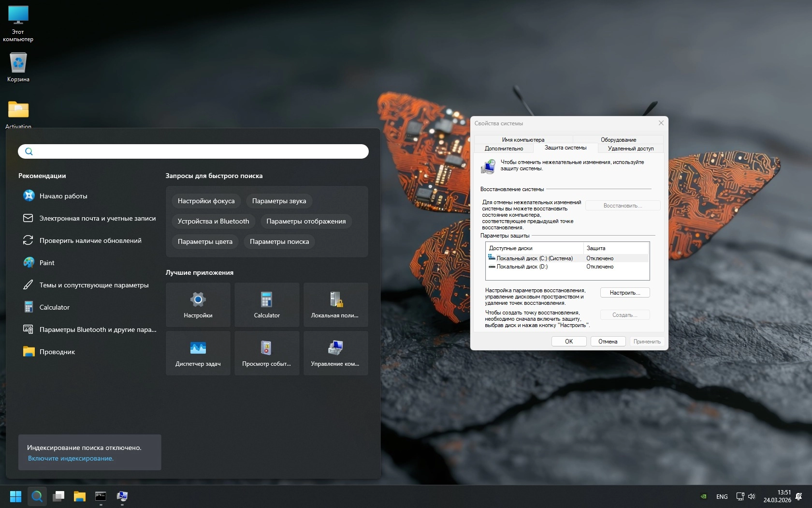812x508 pixels.
Task: Select 'Локальный диск (C:) (Система)' row
Action: click(567, 258)
